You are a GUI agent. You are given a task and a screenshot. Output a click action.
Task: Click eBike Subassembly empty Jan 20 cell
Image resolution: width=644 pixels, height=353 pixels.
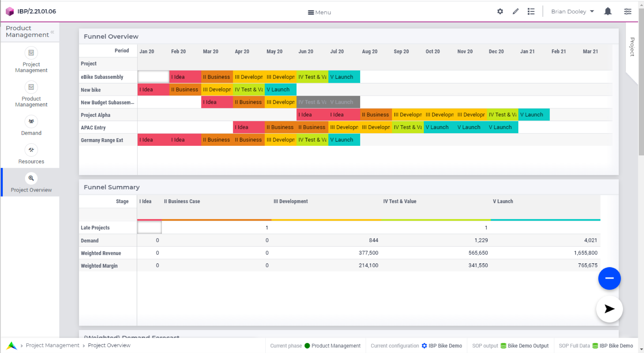[153, 77]
